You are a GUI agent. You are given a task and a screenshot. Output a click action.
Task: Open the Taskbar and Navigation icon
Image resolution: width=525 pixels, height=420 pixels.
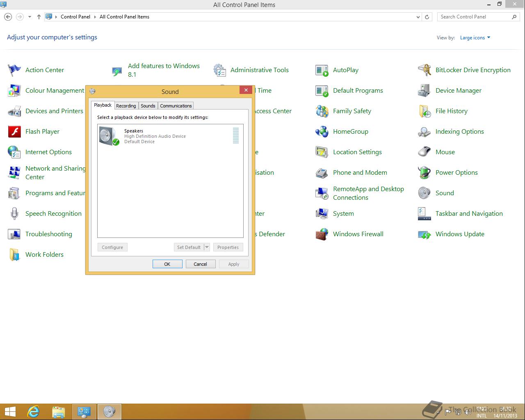click(425, 214)
